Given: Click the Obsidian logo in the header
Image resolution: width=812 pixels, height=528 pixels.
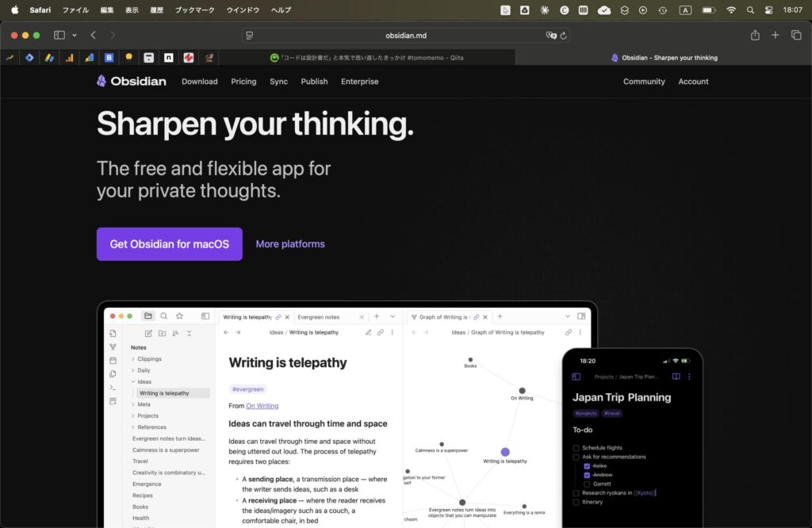Looking at the screenshot, I should [x=131, y=81].
